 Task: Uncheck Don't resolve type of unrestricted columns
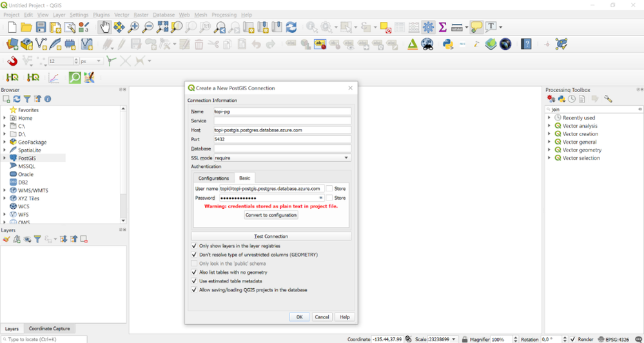(194, 255)
